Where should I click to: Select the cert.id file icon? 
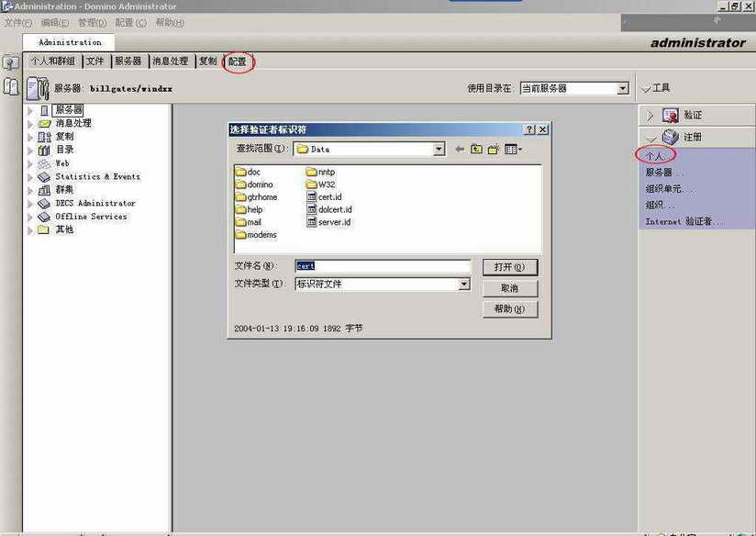tap(312, 197)
